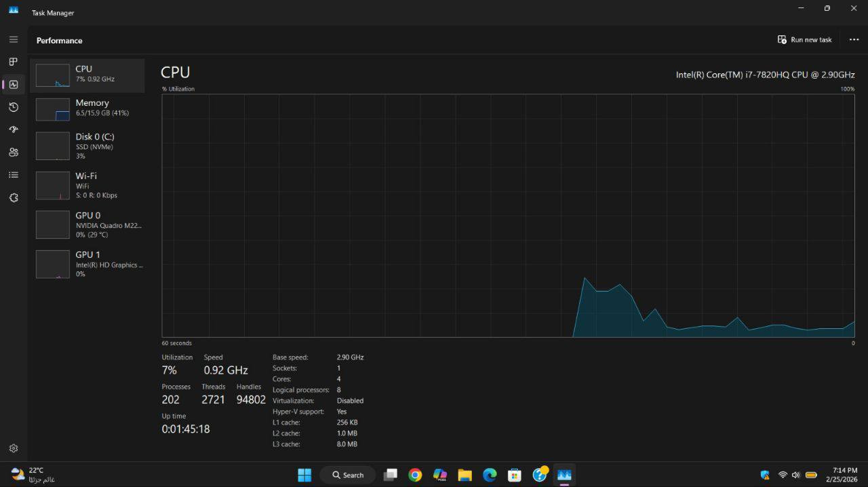
Task: Select GPU 1 Intel HD Graphics
Action: click(x=87, y=264)
